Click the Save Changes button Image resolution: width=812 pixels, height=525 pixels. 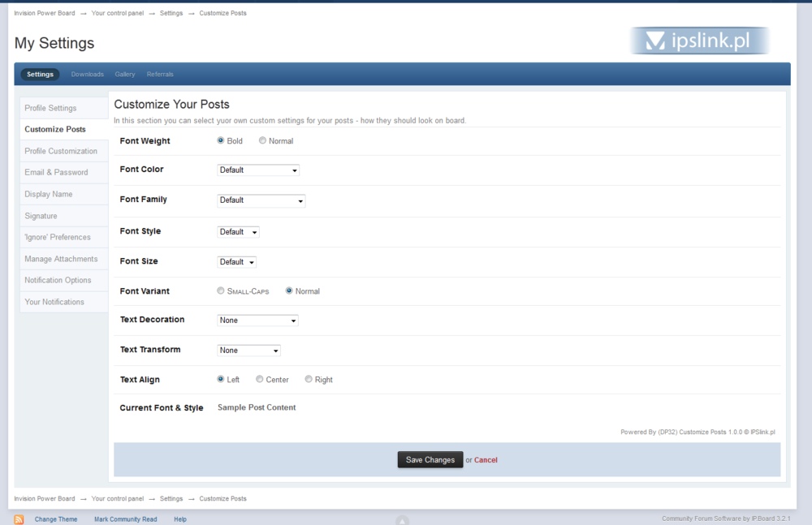(430, 460)
